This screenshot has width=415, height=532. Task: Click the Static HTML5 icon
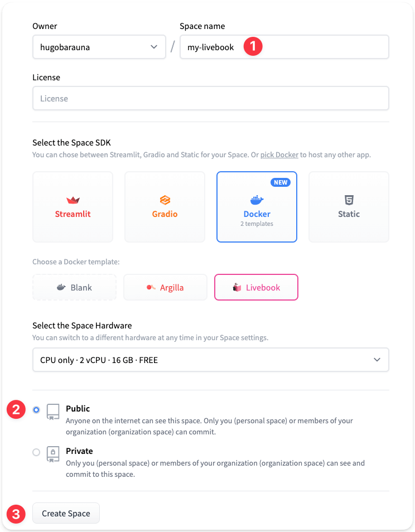click(x=349, y=200)
